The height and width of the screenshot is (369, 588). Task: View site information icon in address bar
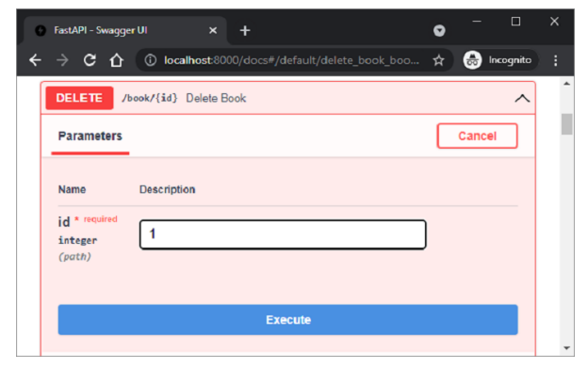click(x=151, y=60)
